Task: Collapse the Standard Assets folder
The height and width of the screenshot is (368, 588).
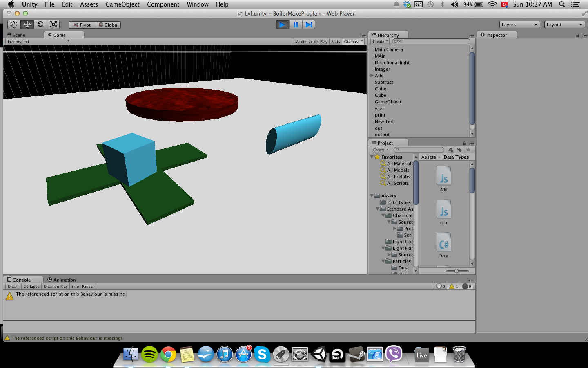Action: click(x=378, y=209)
